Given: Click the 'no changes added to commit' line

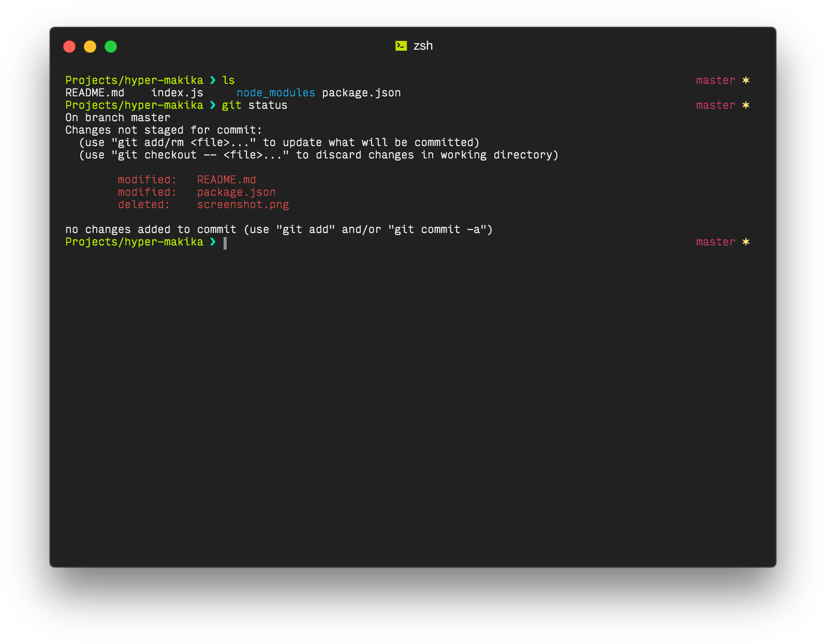Looking at the screenshot, I should click(279, 229).
